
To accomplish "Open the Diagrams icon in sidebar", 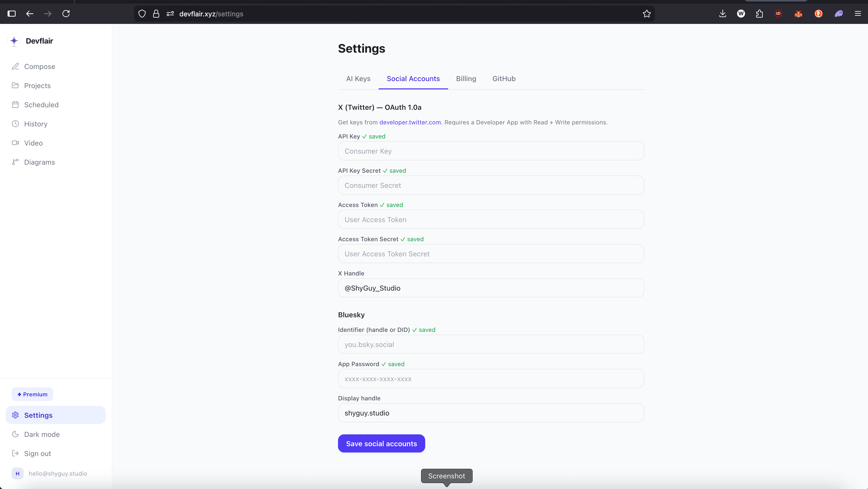I will pyautogui.click(x=15, y=162).
